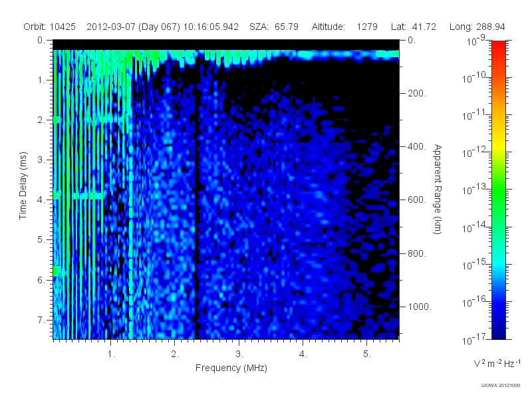
Task: Click the '2.' tick on Frequency axis
Action: [x=175, y=354]
